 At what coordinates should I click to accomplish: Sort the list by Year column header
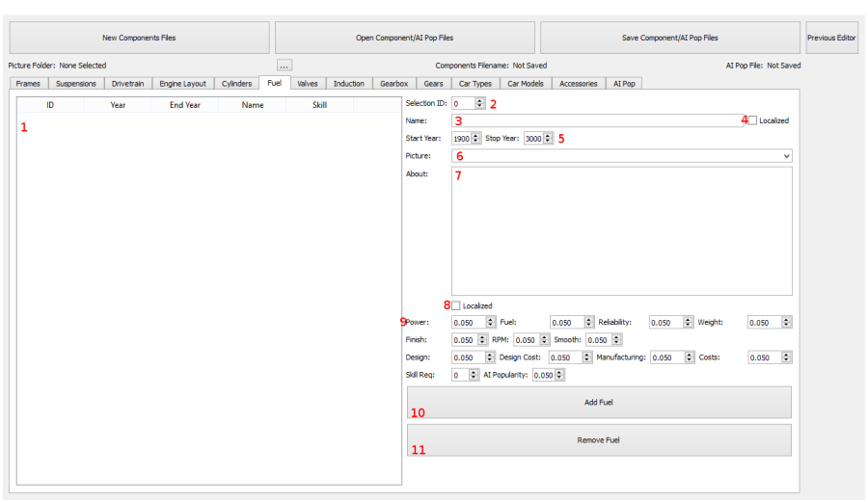(118, 105)
